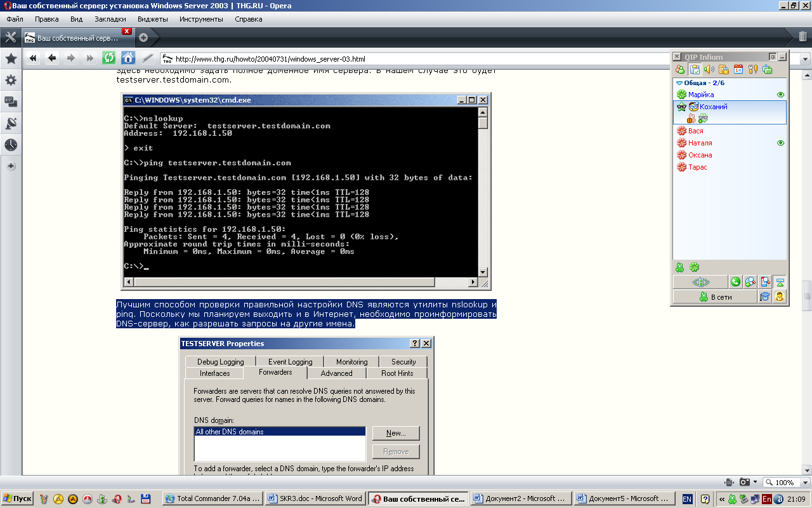
Task: Open the history clock panel
Action: 11,145
